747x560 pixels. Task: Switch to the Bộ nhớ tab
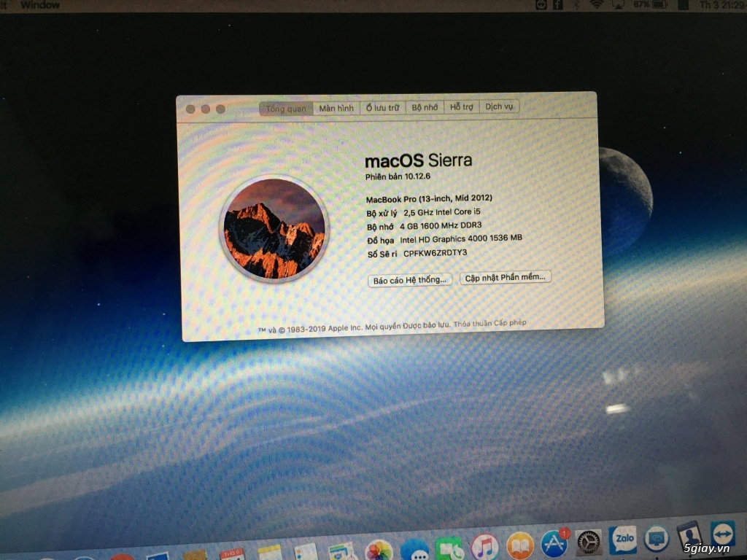pyautogui.click(x=425, y=107)
